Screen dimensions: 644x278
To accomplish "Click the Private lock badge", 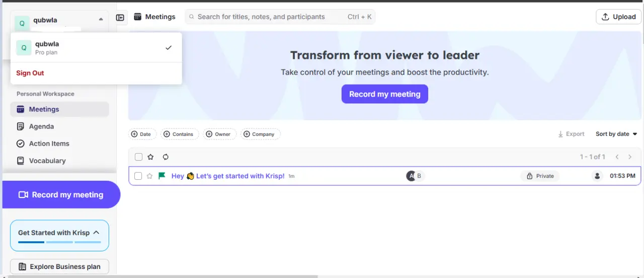I will tap(540, 176).
